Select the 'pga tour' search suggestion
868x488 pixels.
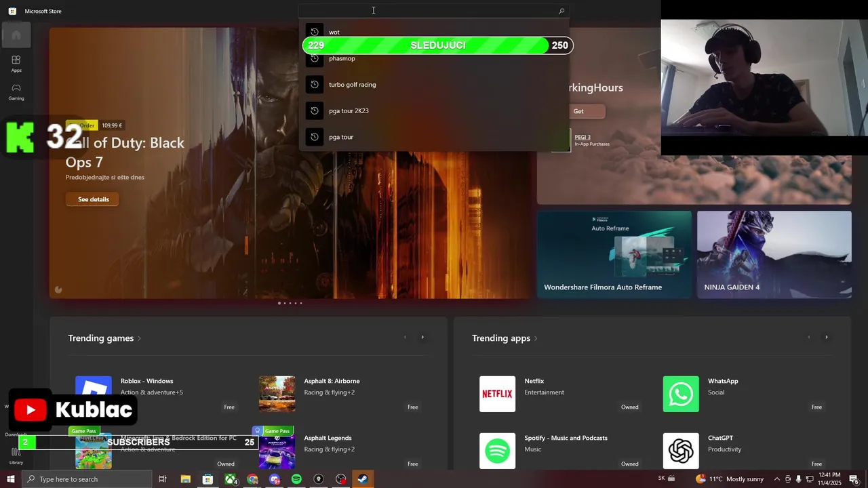[x=434, y=137]
